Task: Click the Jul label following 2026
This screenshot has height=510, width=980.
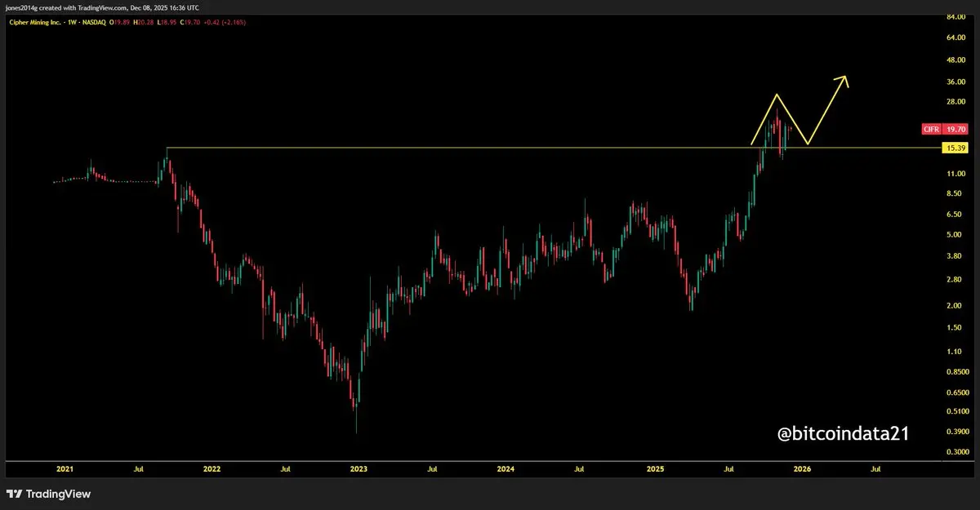Action: click(x=876, y=469)
